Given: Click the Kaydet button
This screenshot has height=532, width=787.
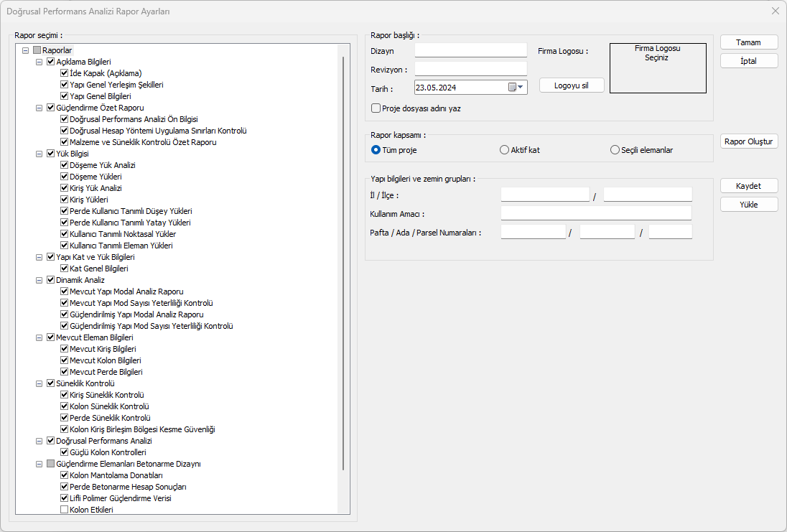Looking at the screenshot, I should pyautogui.click(x=748, y=186).
